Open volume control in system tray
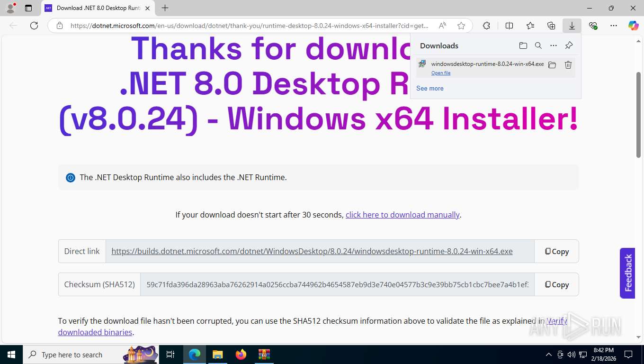Screen dimensions: 644x364 pyautogui.click(x=572, y=355)
